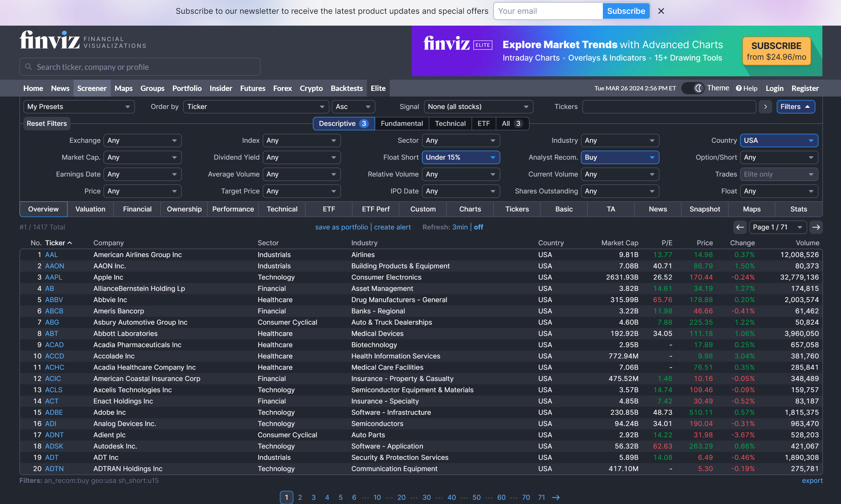Turn refresh off
This screenshot has width=841, height=504.
(478, 227)
